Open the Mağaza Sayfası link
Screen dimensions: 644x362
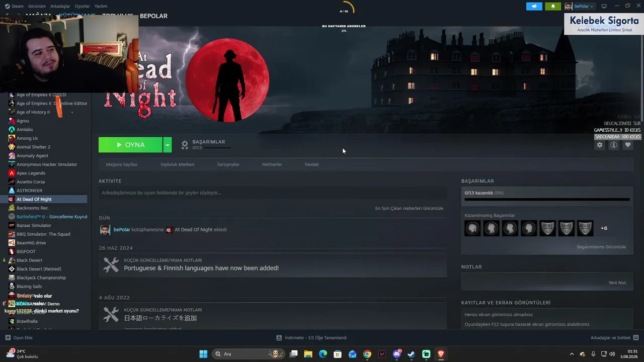[121, 164]
